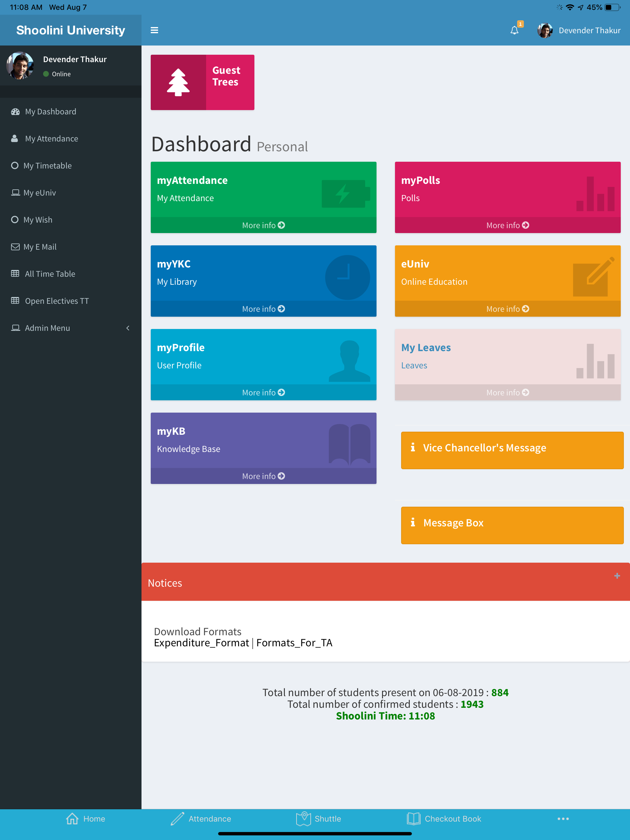Click the All Time Table grid icon

(x=15, y=274)
